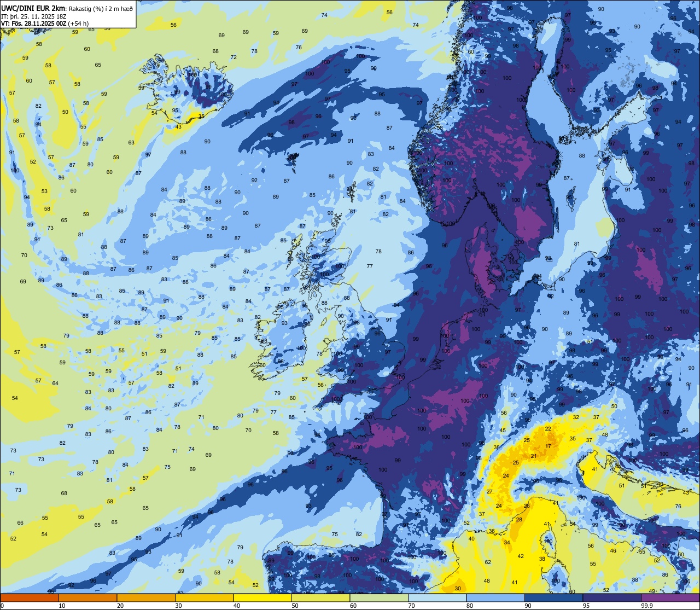
Task: Pick the 70–80 light blue legend segment
Action: click(x=437, y=597)
